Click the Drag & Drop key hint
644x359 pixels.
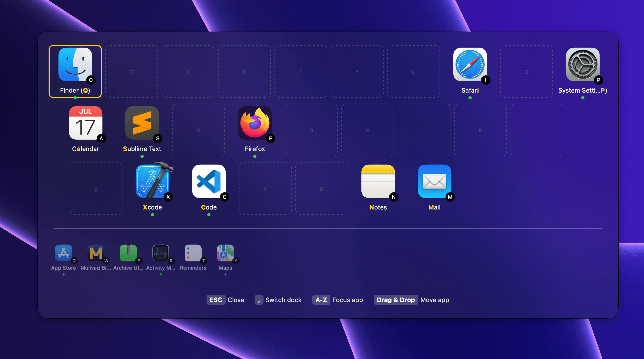pyautogui.click(x=396, y=300)
